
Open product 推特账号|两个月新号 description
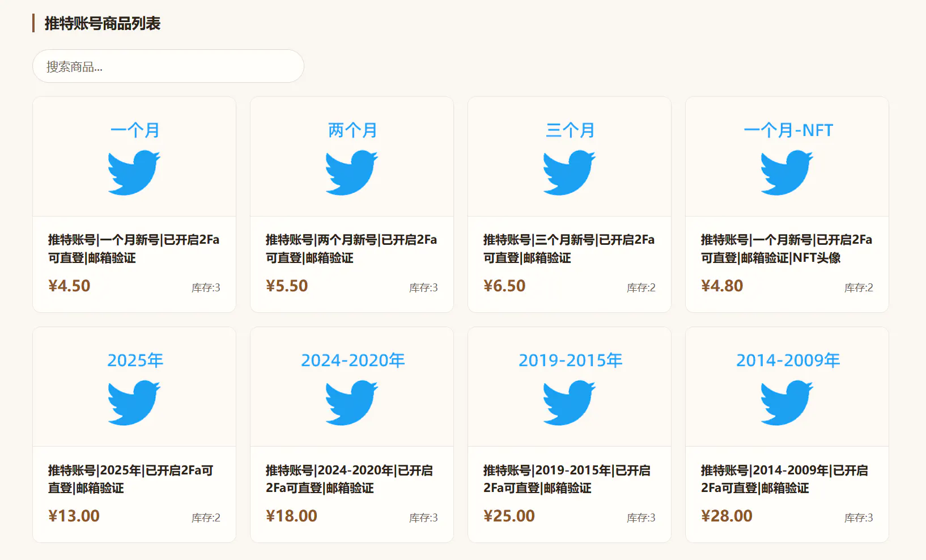click(x=351, y=249)
